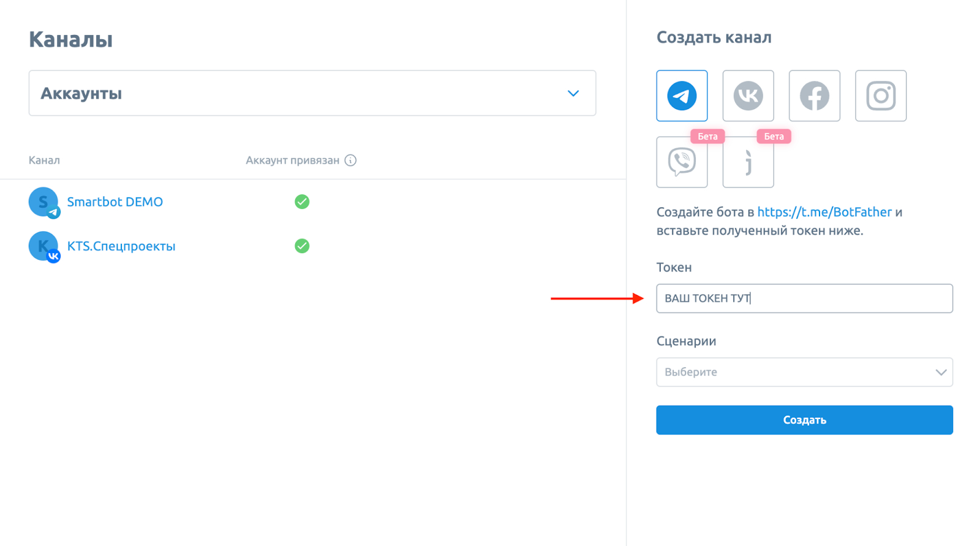Viewport: 980px width, 546px height.
Task: Expand the Аккаунты dropdown
Action: [x=312, y=93]
